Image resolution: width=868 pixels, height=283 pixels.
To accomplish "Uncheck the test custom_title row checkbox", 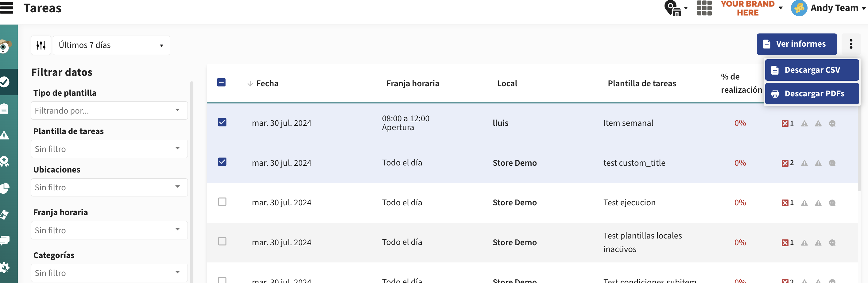I will (x=222, y=162).
